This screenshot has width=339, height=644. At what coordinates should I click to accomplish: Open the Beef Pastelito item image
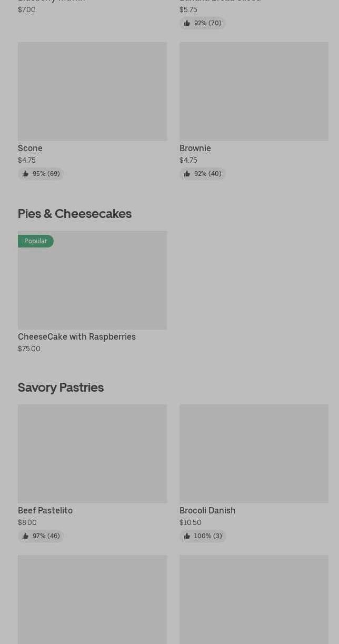click(x=92, y=454)
